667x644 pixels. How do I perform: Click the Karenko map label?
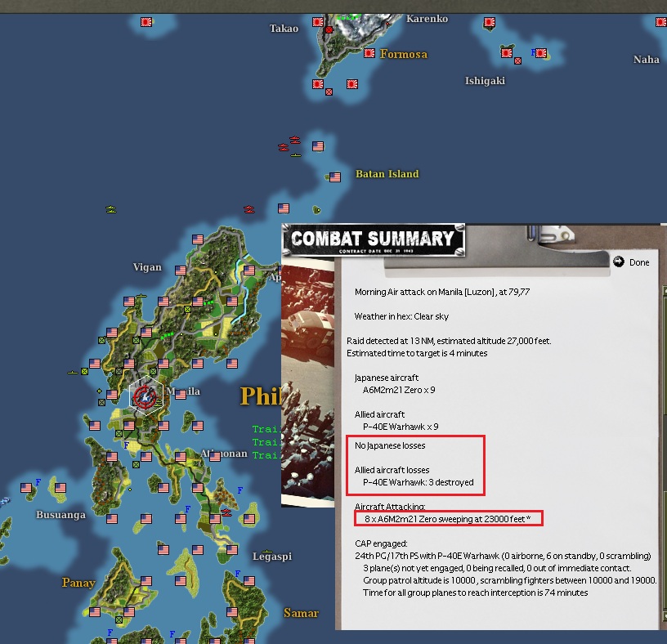(x=427, y=19)
